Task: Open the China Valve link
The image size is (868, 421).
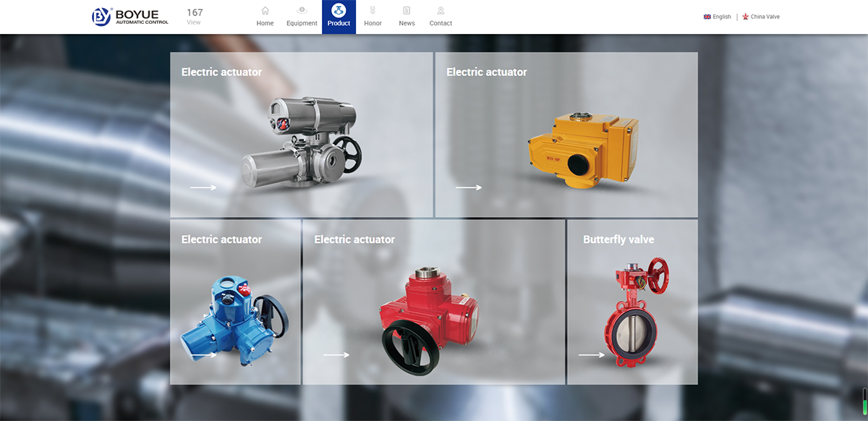Action: tap(765, 17)
